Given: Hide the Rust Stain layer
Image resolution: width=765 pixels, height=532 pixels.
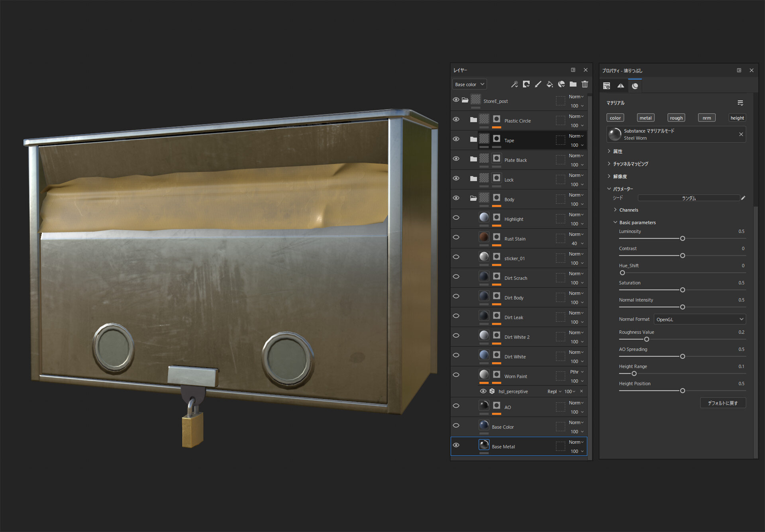Looking at the screenshot, I should (456, 237).
